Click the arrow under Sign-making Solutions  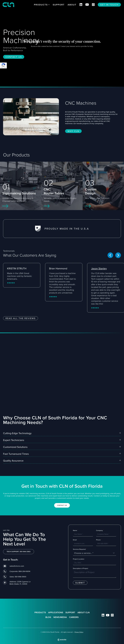pyautogui.click(x=5, y=206)
